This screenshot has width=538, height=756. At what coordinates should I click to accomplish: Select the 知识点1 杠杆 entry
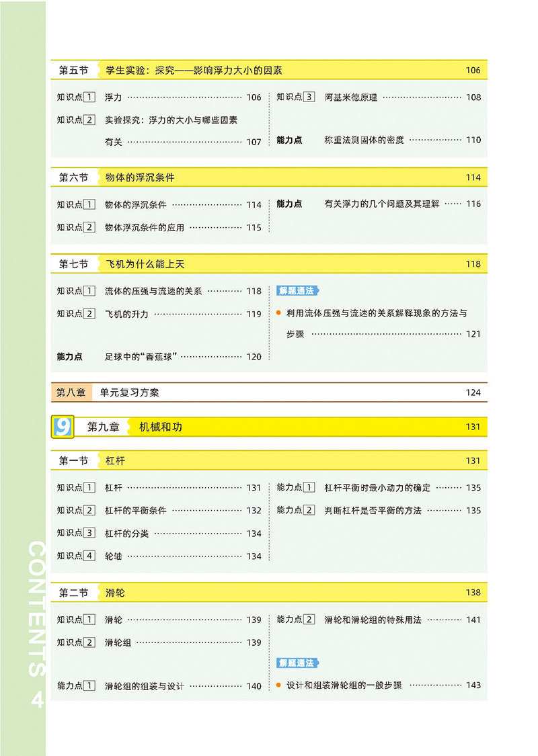coord(159,488)
